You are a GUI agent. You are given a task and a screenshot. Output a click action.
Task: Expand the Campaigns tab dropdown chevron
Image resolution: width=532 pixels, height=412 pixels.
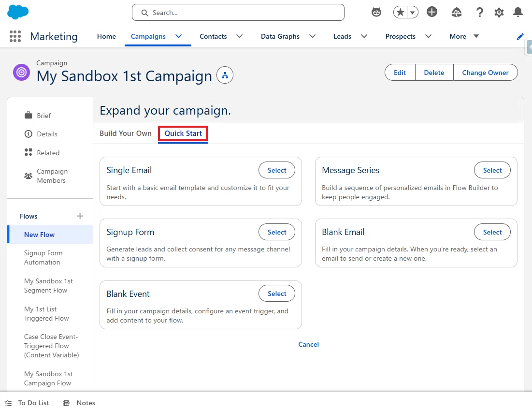coord(178,36)
